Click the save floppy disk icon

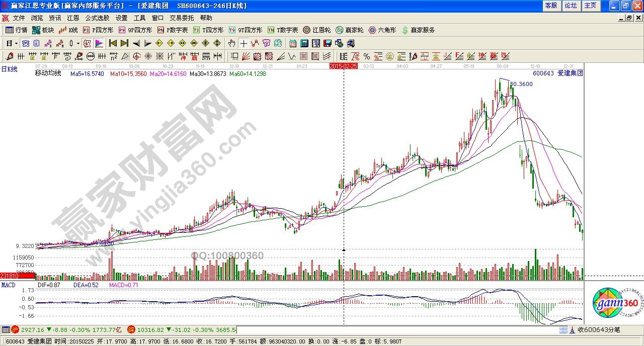pos(327,43)
